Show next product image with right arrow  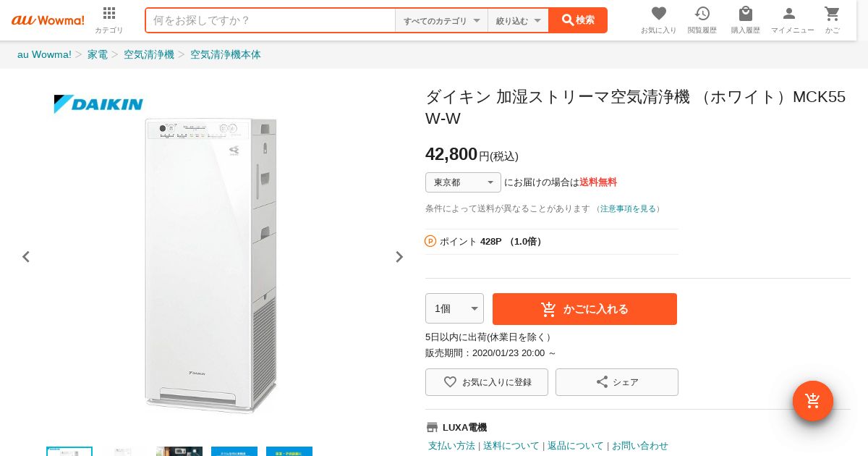(x=399, y=257)
